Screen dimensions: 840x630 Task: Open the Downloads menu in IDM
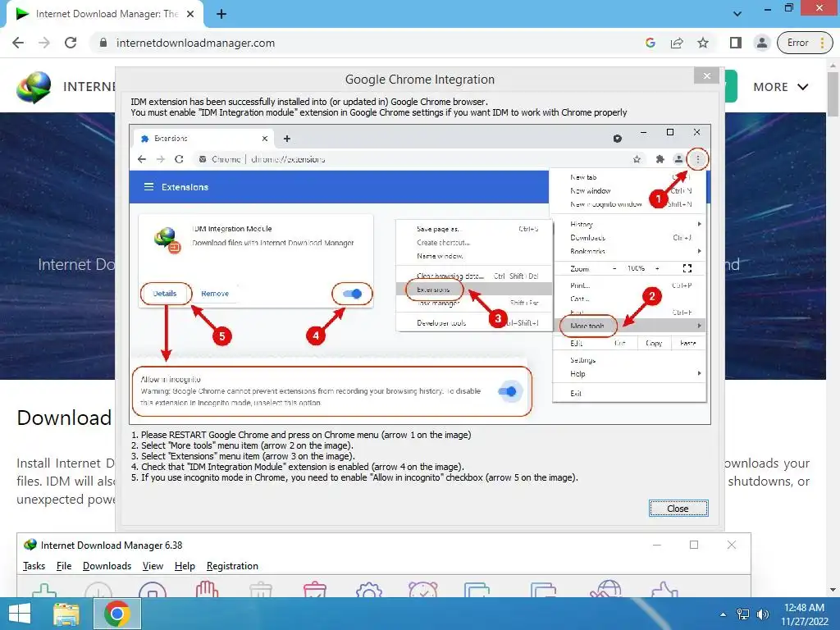(x=107, y=566)
